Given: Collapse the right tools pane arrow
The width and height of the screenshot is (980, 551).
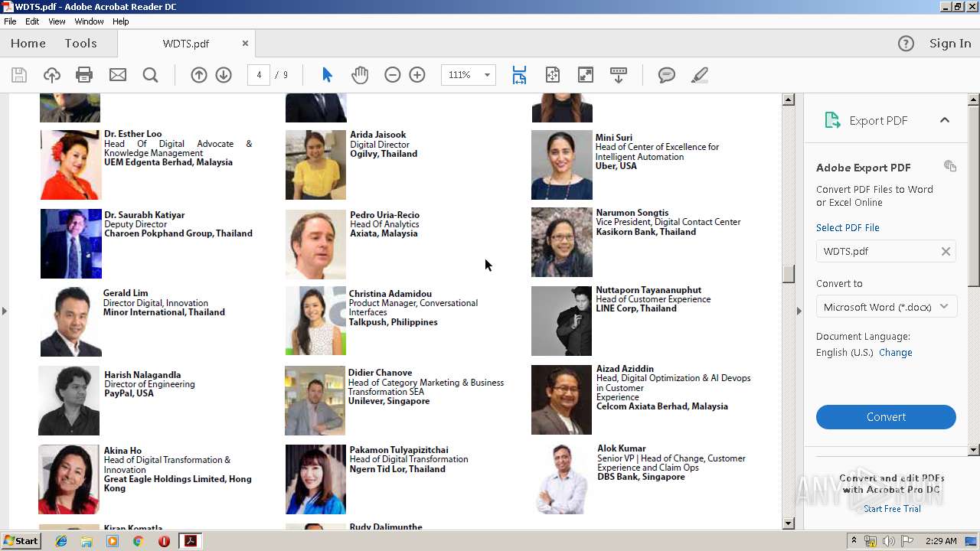Looking at the screenshot, I should [799, 311].
